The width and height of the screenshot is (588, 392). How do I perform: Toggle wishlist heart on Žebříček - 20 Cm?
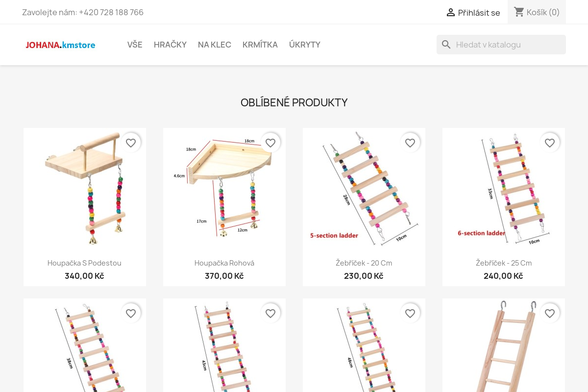(410, 143)
